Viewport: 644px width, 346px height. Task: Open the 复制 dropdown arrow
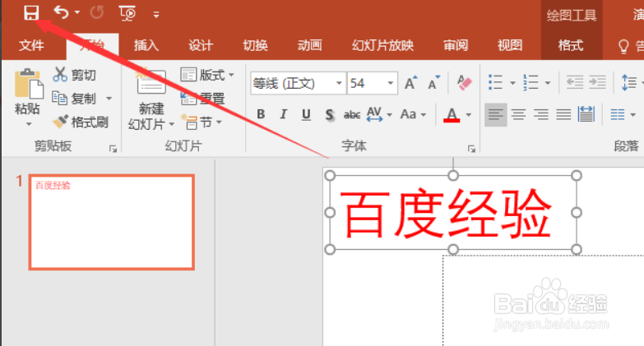[109, 99]
